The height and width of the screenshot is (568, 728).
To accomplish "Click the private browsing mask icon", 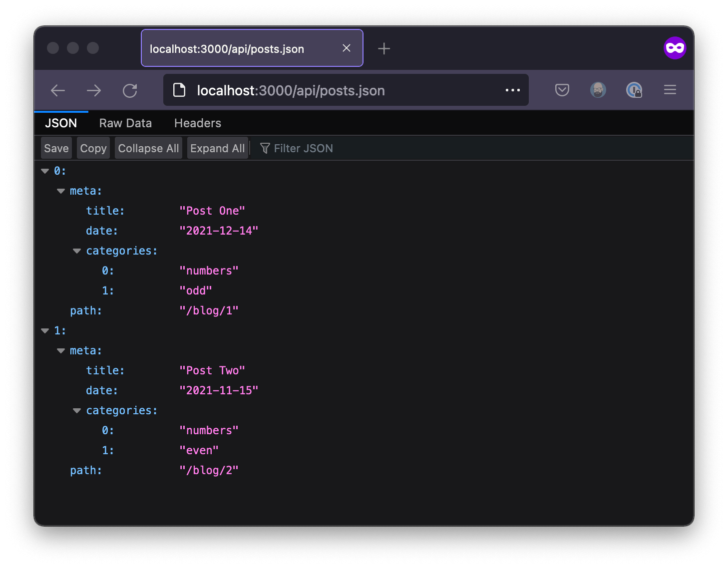I will tap(675, 48).
